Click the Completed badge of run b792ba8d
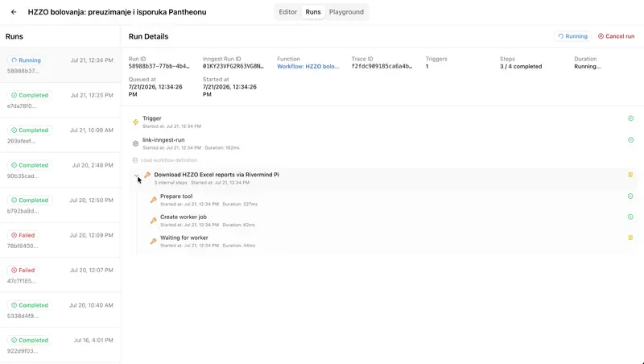The image size is (644, 364). click(30, 200)
